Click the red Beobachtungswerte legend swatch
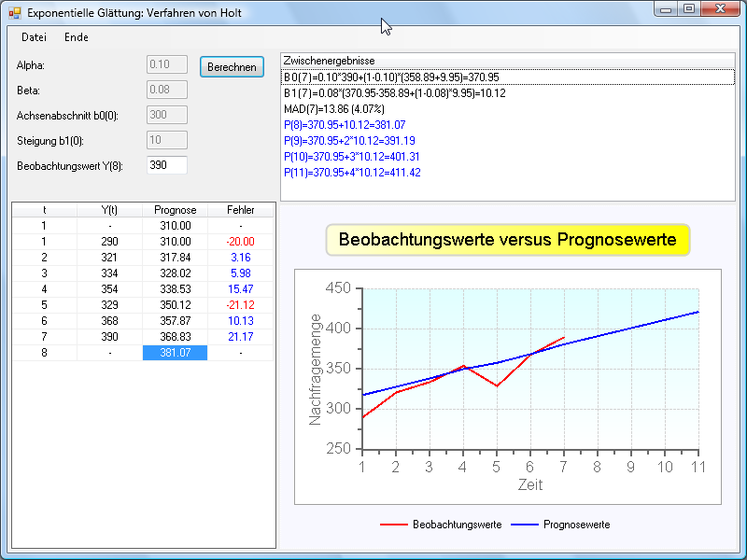The image size is (747, 560). point(394,525)
